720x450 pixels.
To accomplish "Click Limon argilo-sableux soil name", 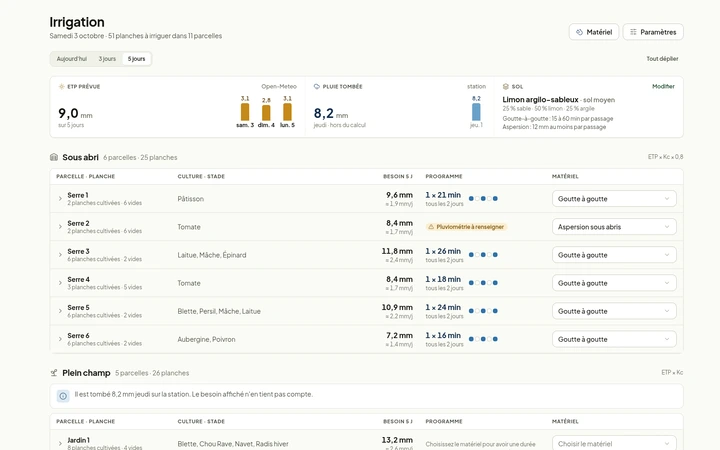I will (x=540, y=100).
